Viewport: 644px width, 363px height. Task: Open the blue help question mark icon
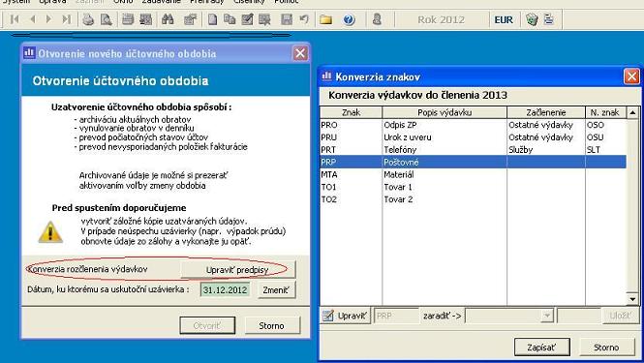[x=349, y=19]
